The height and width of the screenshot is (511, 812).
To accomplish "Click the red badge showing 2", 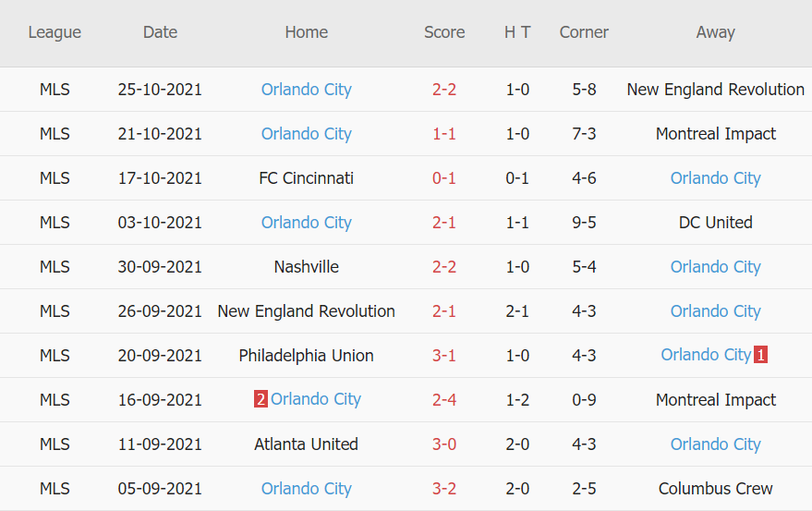I will pyautogui.click(x=261, y=399).
